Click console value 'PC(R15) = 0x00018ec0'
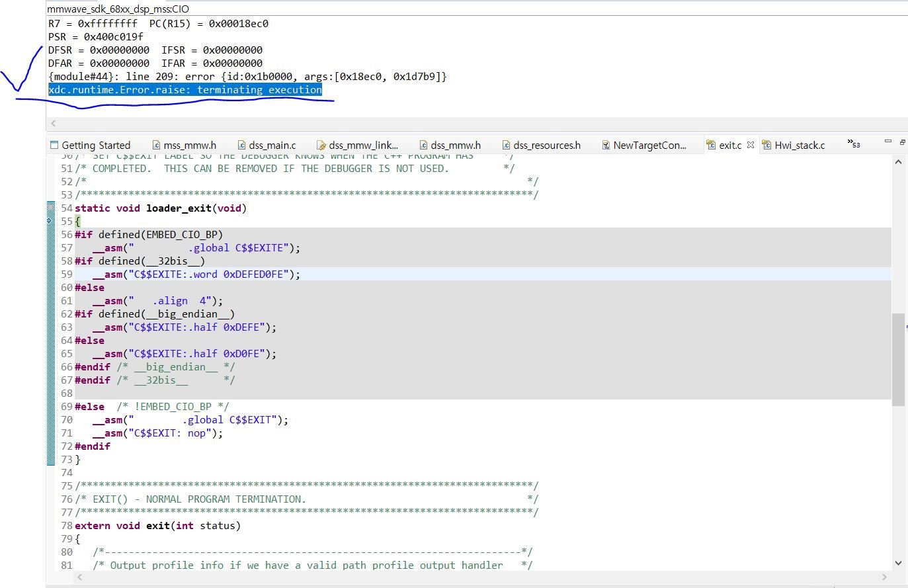Screen dimensions: 908x588 [209, 23]
